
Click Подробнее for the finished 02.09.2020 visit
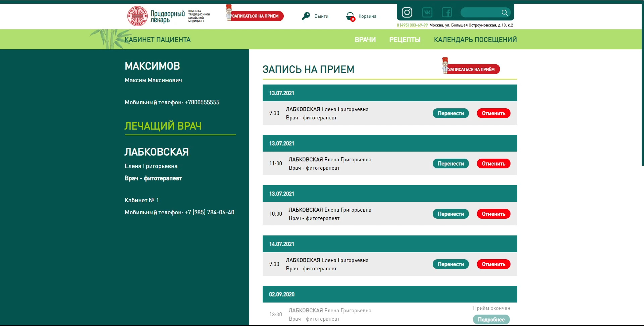coord(491,320)
